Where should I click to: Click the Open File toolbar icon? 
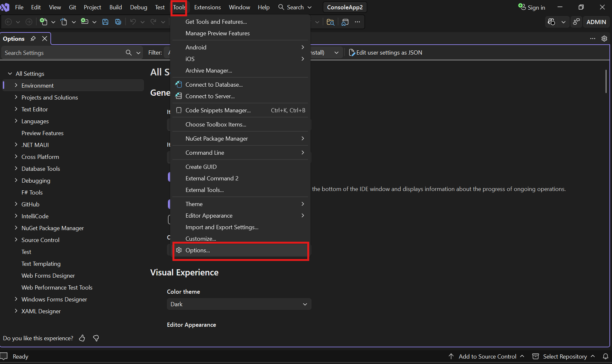64,22
